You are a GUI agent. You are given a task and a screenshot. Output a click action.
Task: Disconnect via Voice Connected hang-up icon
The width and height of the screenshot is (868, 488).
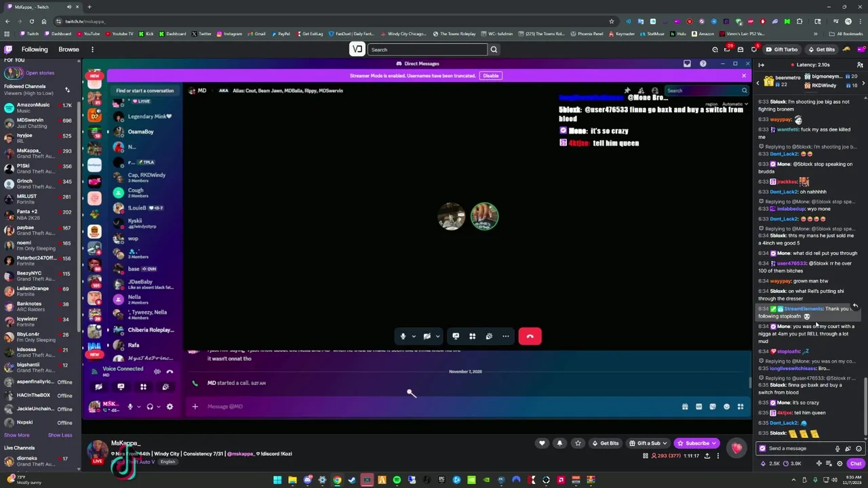170,371
